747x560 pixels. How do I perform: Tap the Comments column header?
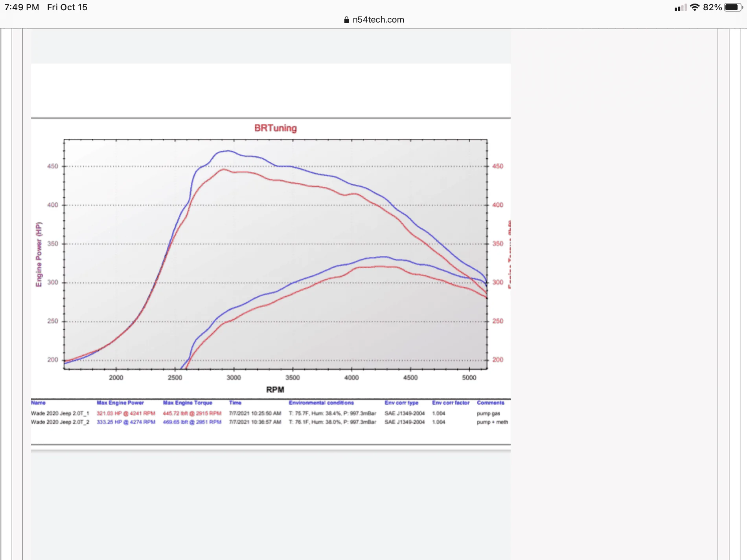(491, 403)
